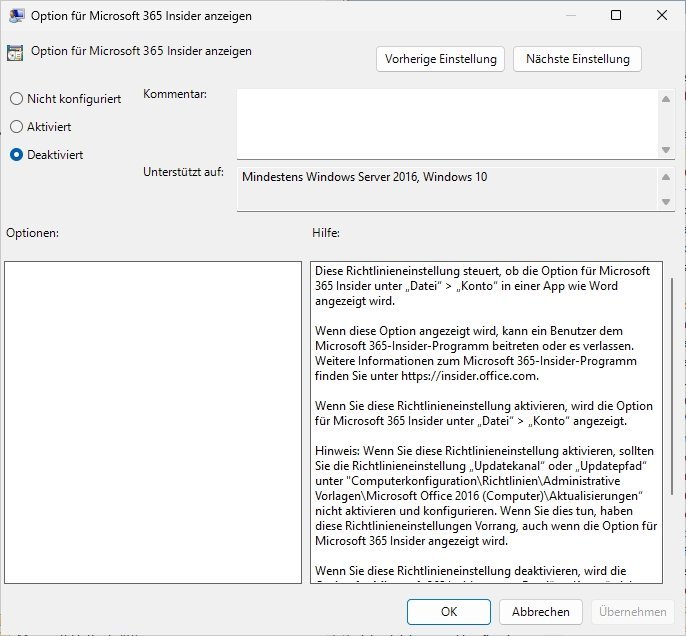The width and height of the screenshot is (686, 636).
Task: Click the Kommentar box scroll down arrow
Action: click(x=666, y=149)
